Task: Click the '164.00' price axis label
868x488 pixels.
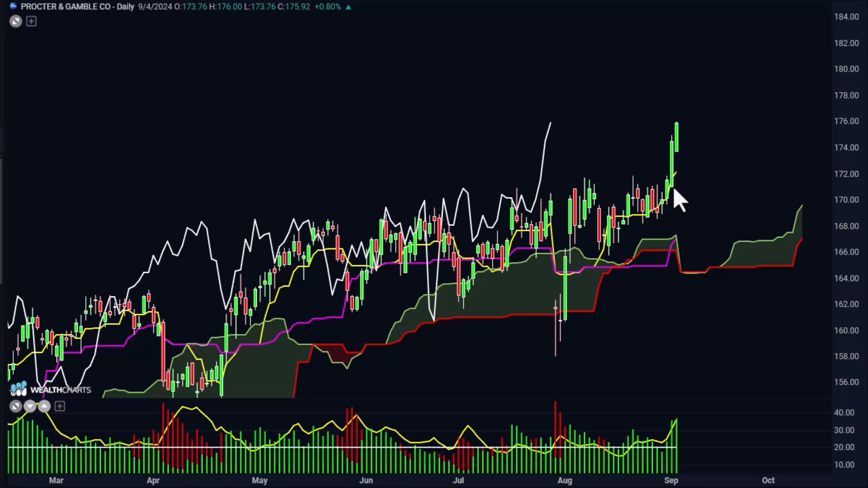Action: point(846,278)
